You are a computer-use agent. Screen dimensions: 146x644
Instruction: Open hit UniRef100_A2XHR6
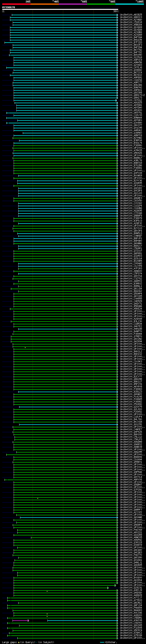[x=131, y=32]
